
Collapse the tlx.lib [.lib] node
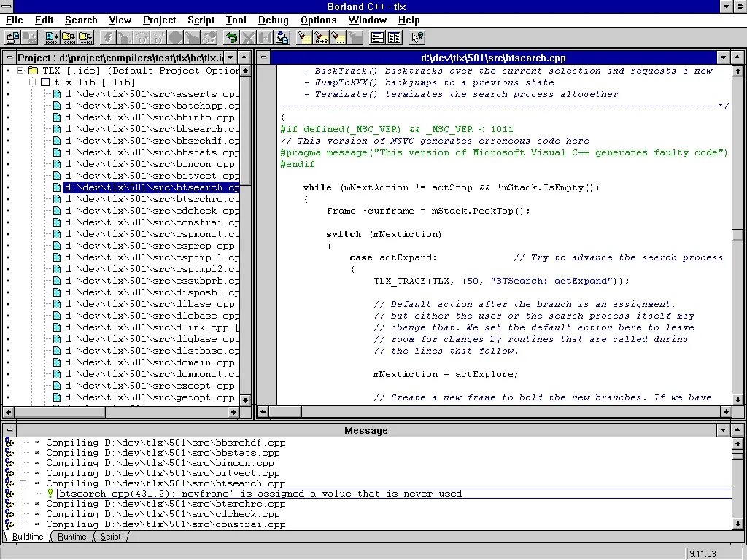(32, 82)
